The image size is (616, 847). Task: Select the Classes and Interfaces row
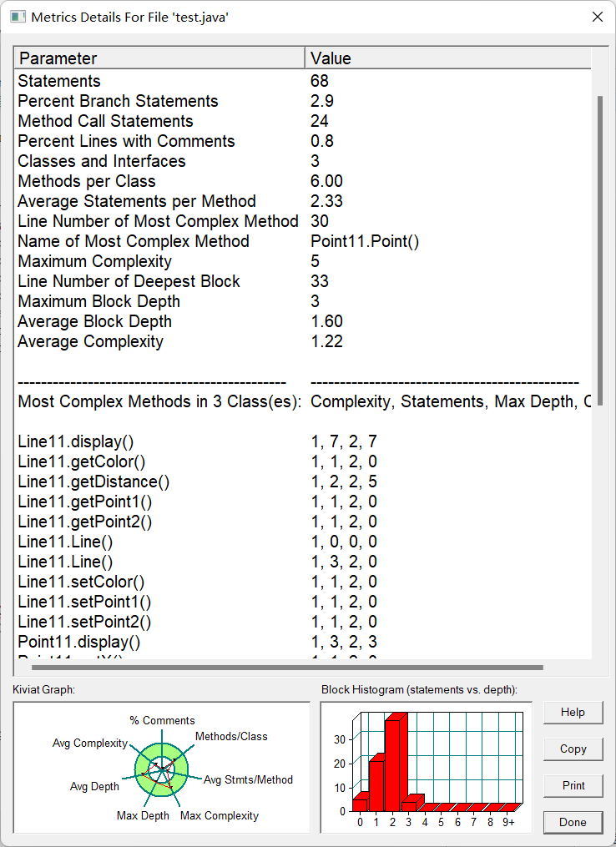point(303,161)
